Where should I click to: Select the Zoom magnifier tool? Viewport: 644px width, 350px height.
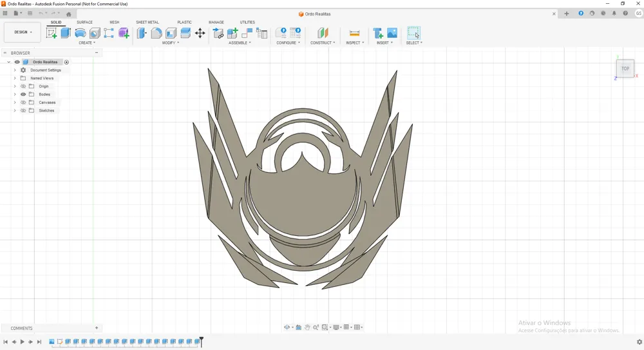tap(316, 327)
